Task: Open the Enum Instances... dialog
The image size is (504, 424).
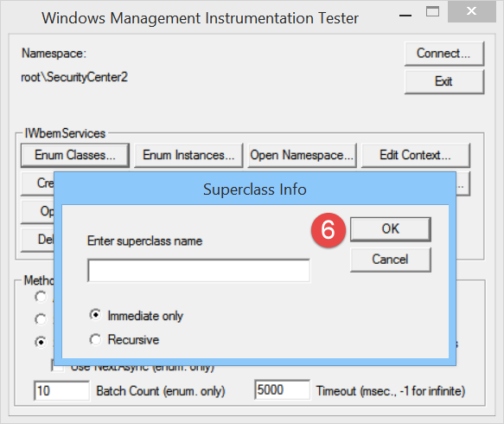Action: [x=188, y=156]
